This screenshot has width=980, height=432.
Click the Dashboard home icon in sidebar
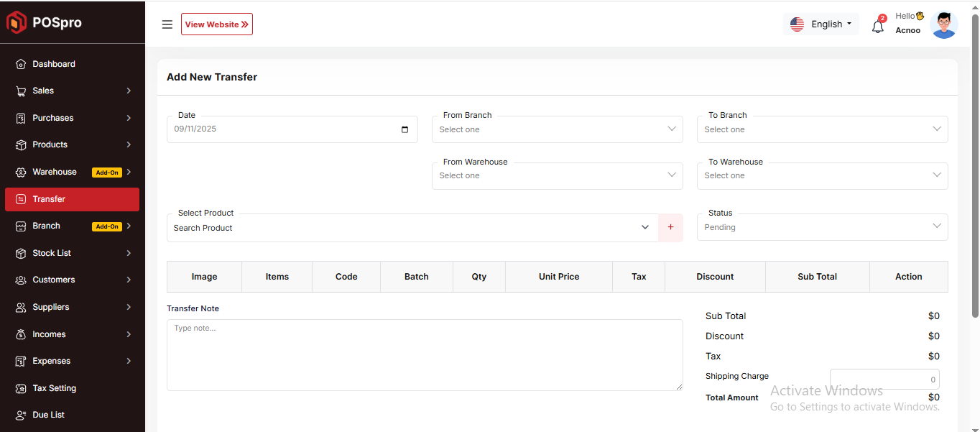(x=21, y=64)
